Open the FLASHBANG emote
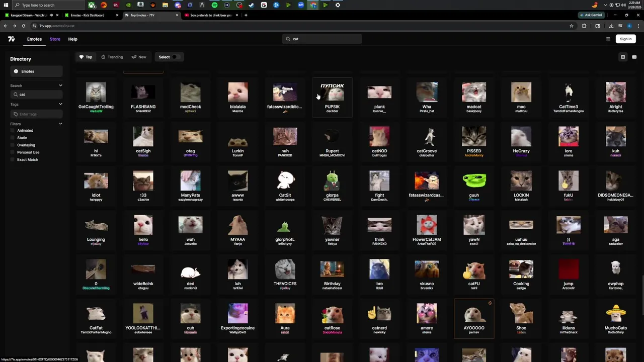The height and width of the screenshot is (362, 644). pos(143,97)
